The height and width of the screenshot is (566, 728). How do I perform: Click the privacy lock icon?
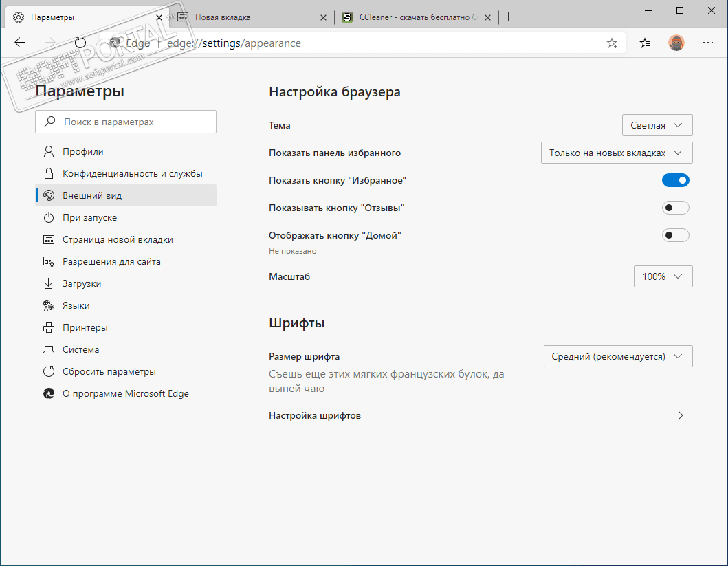click(x=48, y=173)
